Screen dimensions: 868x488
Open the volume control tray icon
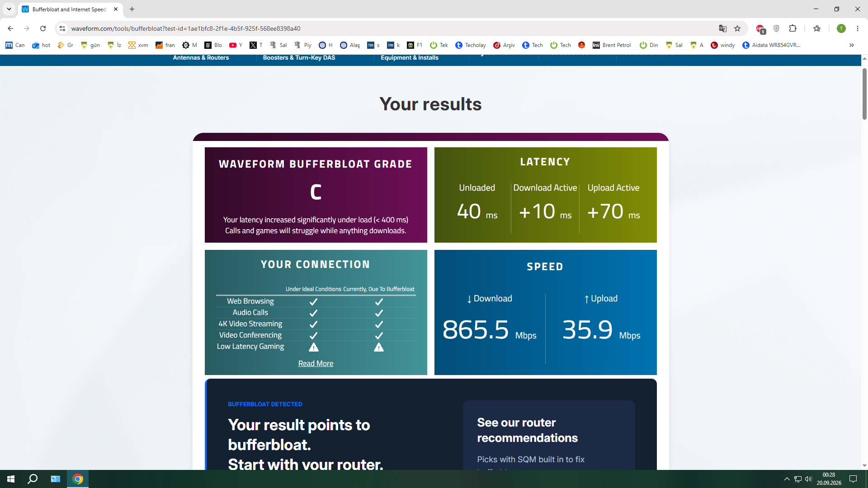click(808, 479)
